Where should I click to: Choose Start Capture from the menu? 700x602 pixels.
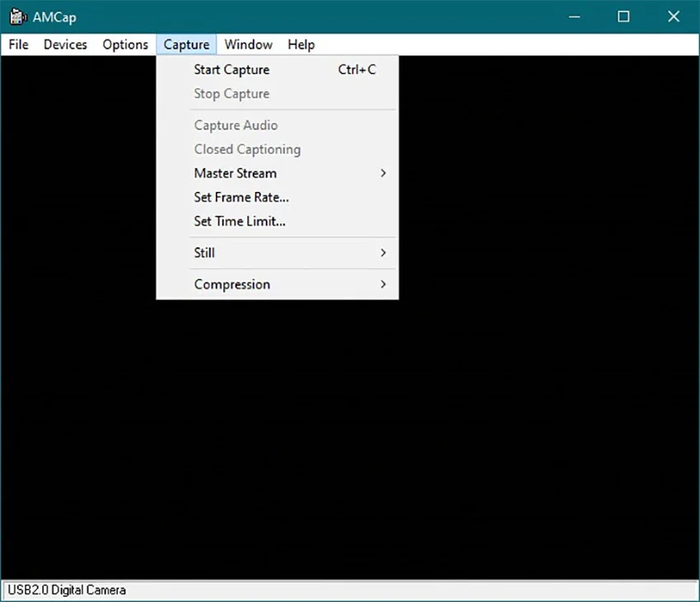231,70
